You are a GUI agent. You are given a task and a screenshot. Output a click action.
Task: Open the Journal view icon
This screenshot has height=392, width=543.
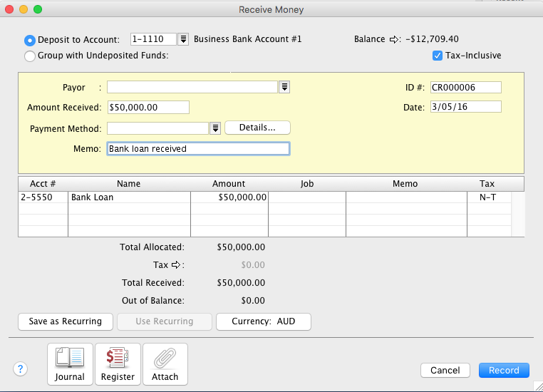coord(70,364)
